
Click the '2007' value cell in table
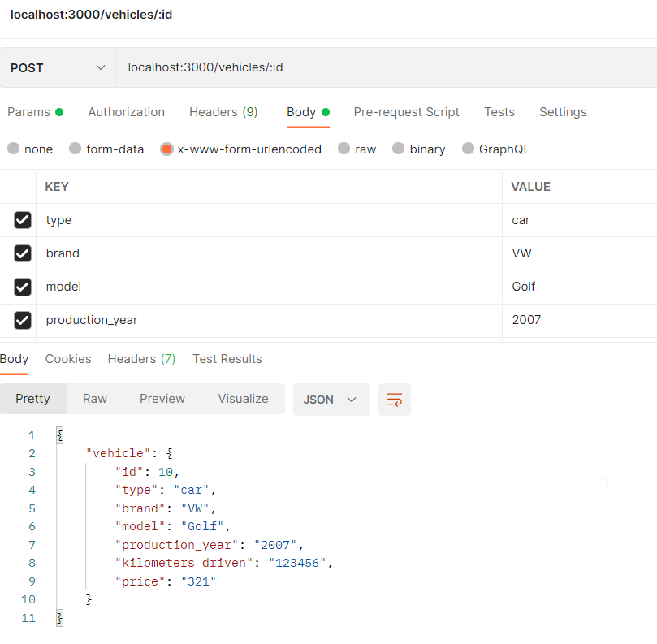[580, 321]
